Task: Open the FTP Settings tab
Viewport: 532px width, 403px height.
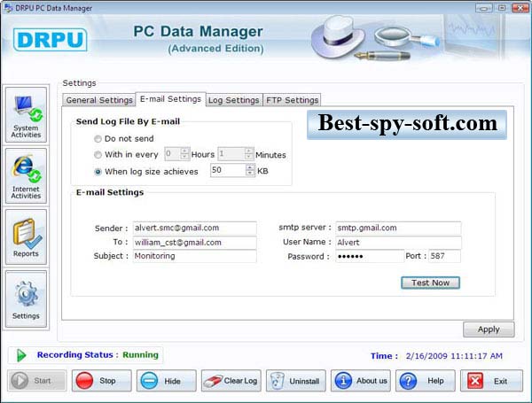Action: pos(292,100)
